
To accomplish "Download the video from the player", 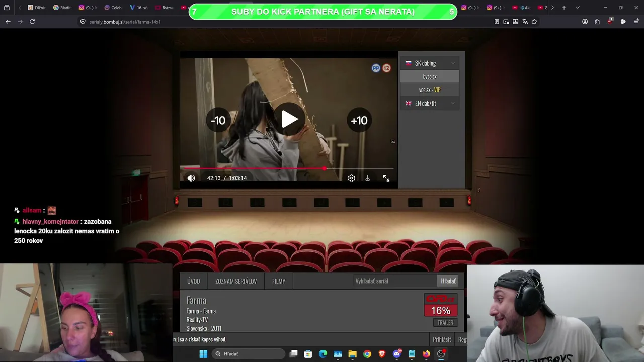I will [368, 178].
